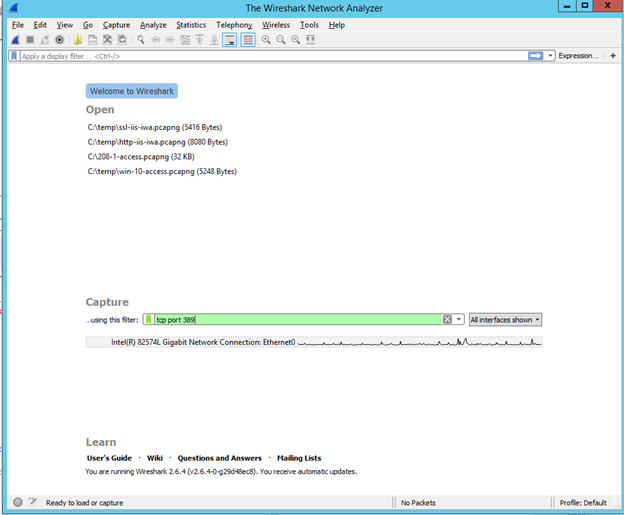Open capture filter history dropdown
Screen dimensions: 624x515
point(459,320)
